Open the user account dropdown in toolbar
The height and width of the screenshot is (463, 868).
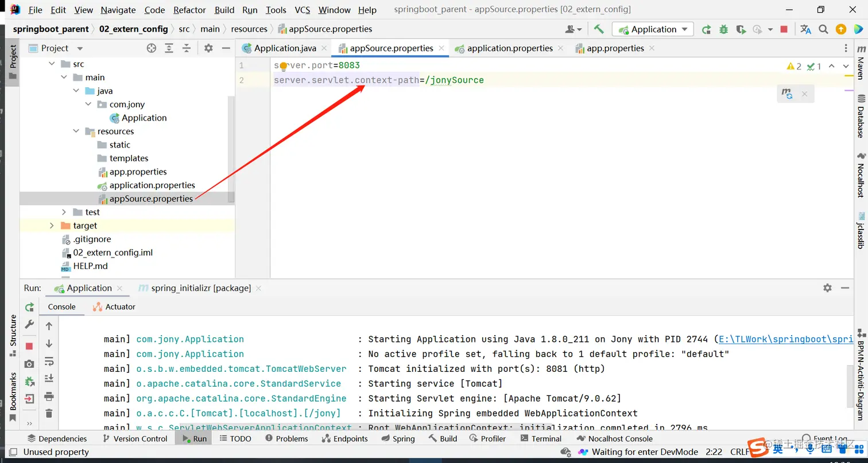click(x=573, y=29)
